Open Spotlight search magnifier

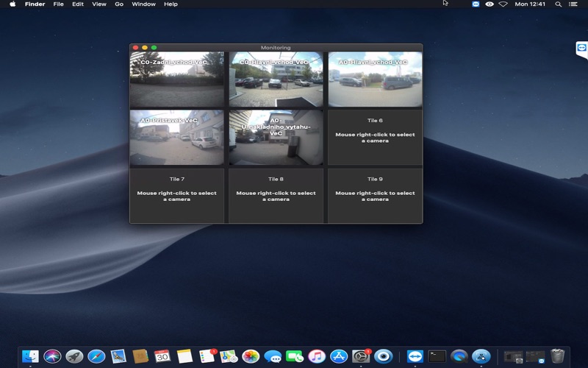tap(558, 4)
